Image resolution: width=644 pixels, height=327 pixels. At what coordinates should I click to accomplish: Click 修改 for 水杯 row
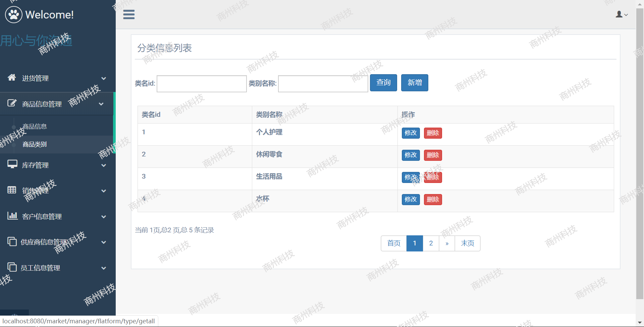pyautogui.click(x=411, y=199)
